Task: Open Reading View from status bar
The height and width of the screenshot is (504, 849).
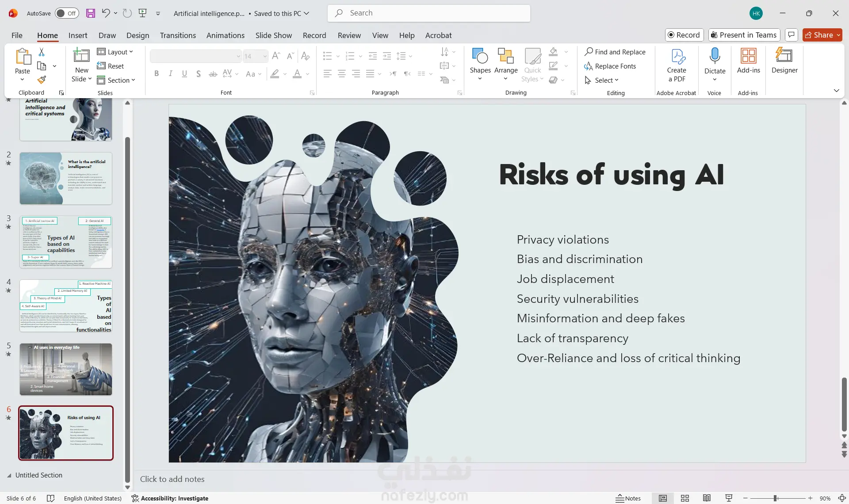Action: [x=707, y=498]
